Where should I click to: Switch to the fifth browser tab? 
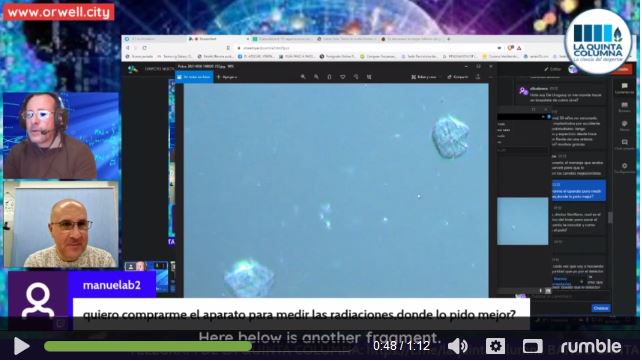click(x=411, y=39)
